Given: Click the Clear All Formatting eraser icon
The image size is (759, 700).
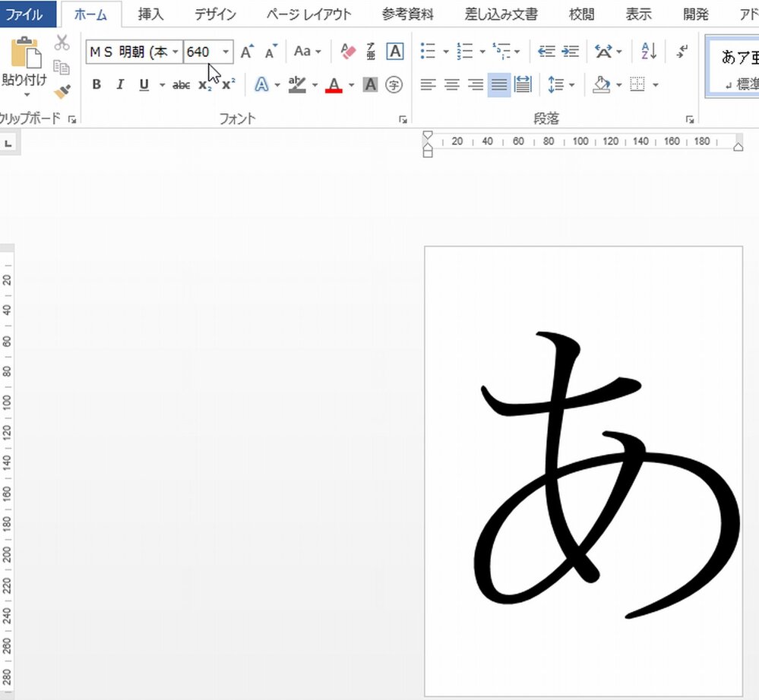Looking at the screenshot, I should (348, 52).
